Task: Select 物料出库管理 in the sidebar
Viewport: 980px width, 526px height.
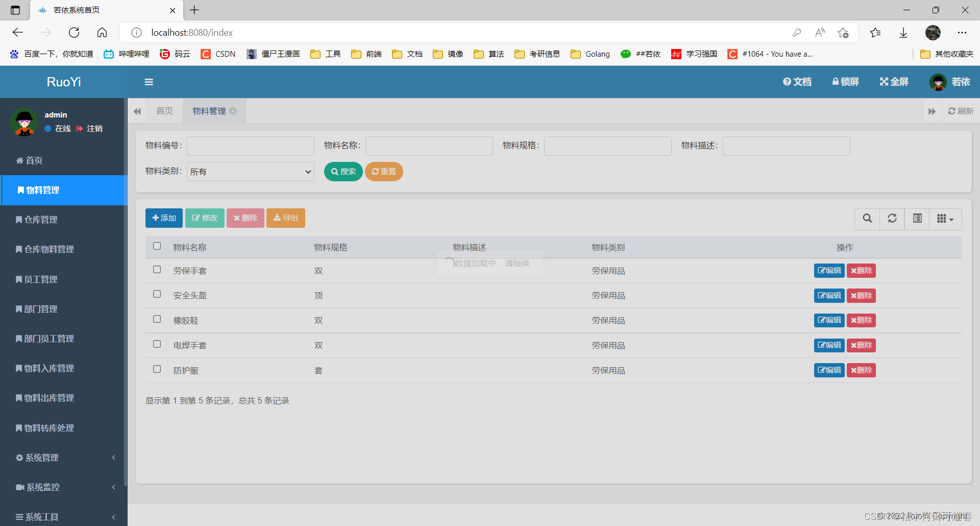Action: pyautogui.click(x=64, y=398)
